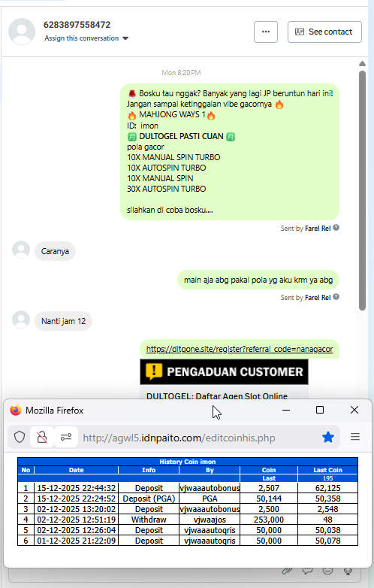Click the Date column header
The image size is (374, 588).
tap(77, 470)
